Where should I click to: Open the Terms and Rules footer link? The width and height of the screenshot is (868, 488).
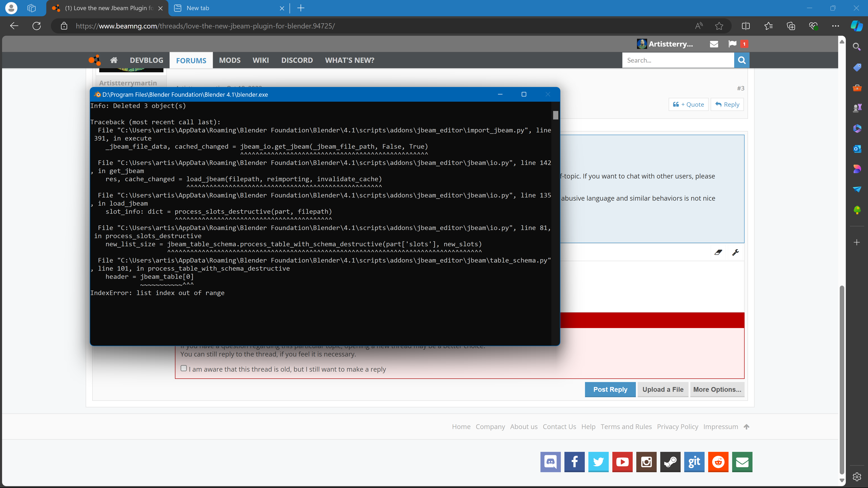(626, 427)
